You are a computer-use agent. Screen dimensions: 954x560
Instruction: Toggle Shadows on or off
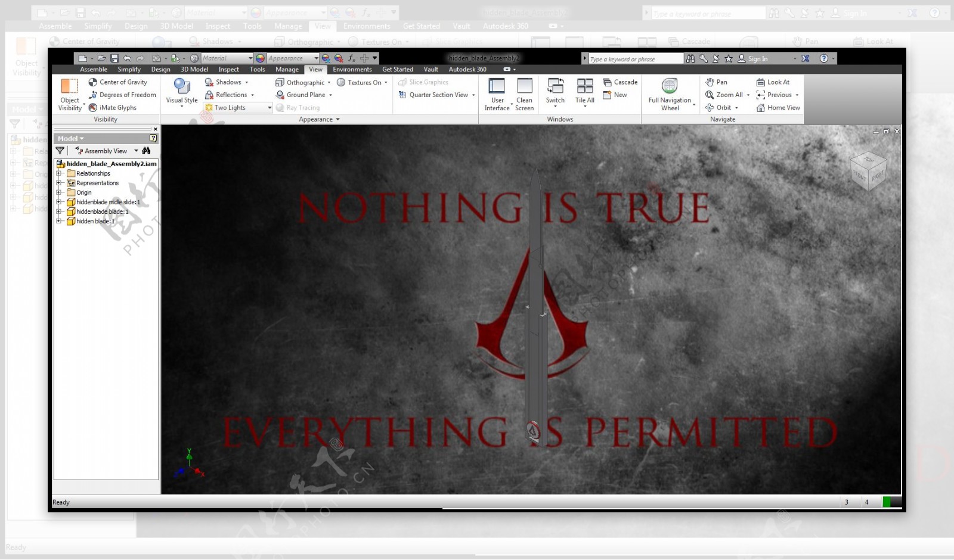pyautogui.click(x=223, y=82)
